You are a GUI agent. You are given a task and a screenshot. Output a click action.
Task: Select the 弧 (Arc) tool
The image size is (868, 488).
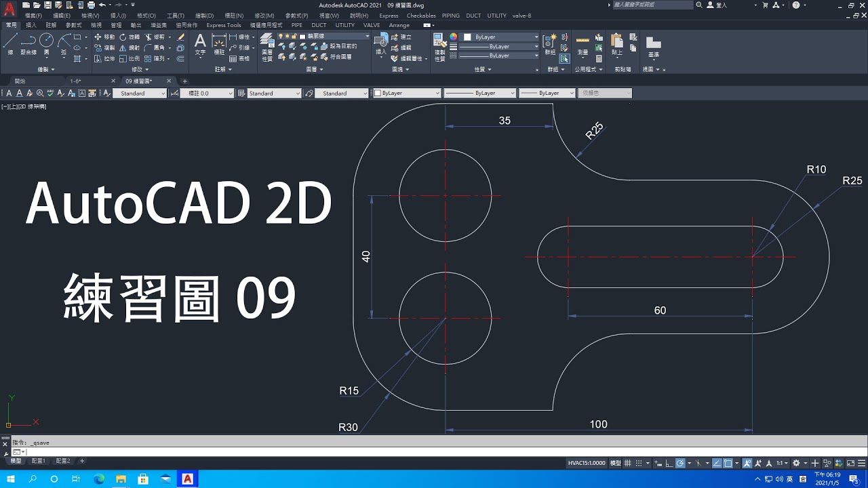click(64, 44)
